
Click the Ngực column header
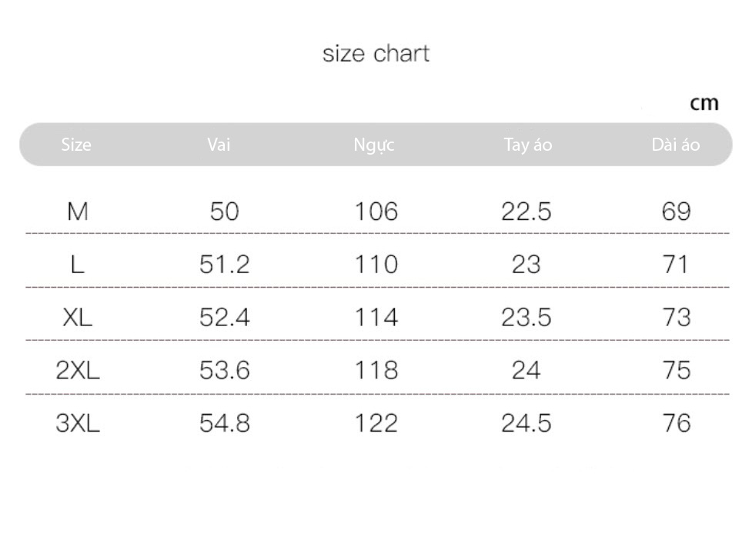pyautogui.click(x=374, y=145)
